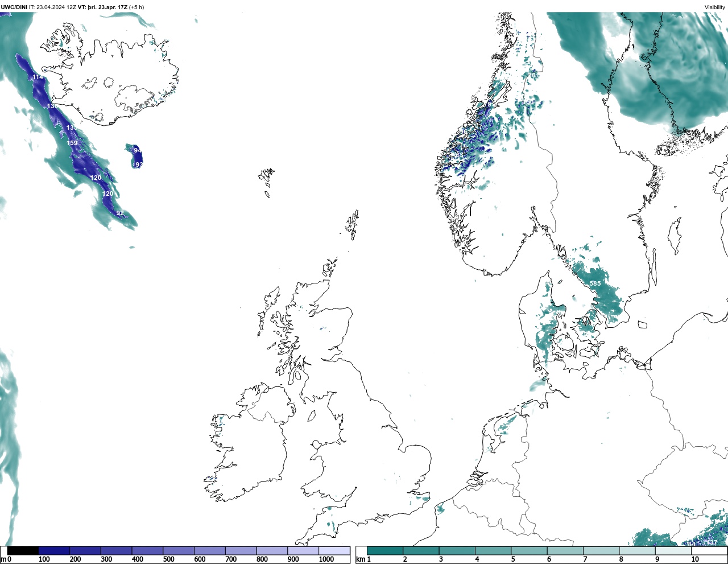Click the "Visibility" label in top-right corner
Image resolution: width=728 pixels, height=564 pixels.
point(715,7)
